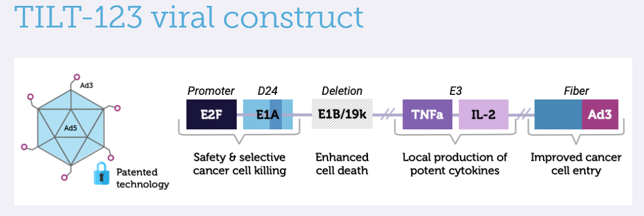Viewport: 644px width, 216px height.
Task: Select the light purple IL-2 block
Action: pos(483,114)
